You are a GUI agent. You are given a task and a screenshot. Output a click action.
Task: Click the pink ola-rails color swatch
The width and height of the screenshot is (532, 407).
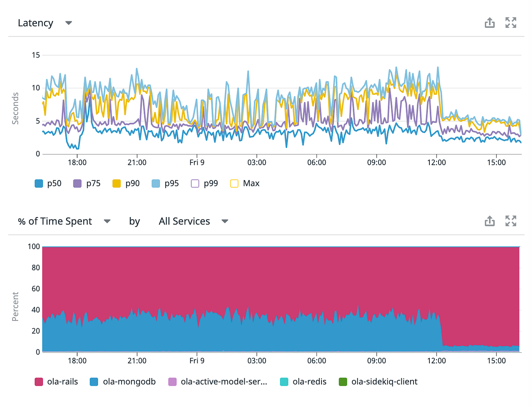pyautogui.click(x=38, y=381)
